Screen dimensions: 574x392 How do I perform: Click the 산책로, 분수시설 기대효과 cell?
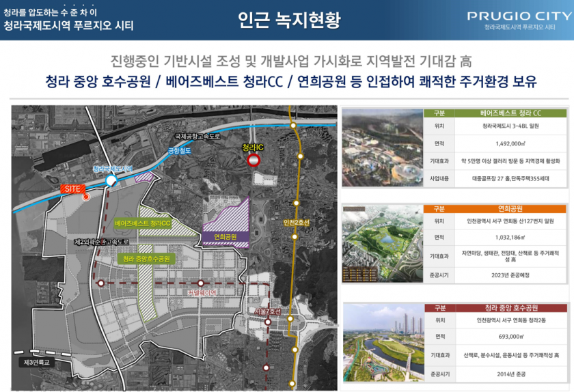click(x=511, y=355)
